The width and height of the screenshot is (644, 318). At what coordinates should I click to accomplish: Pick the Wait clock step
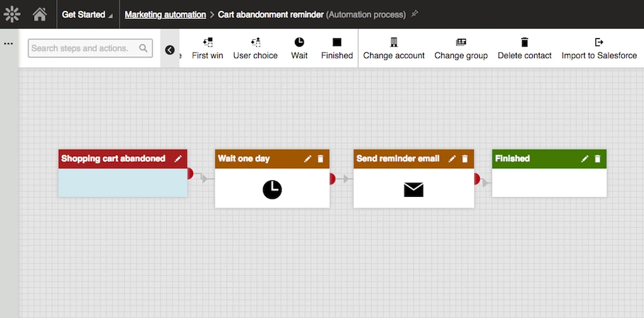pyautogui.click(x=299, y=48)
